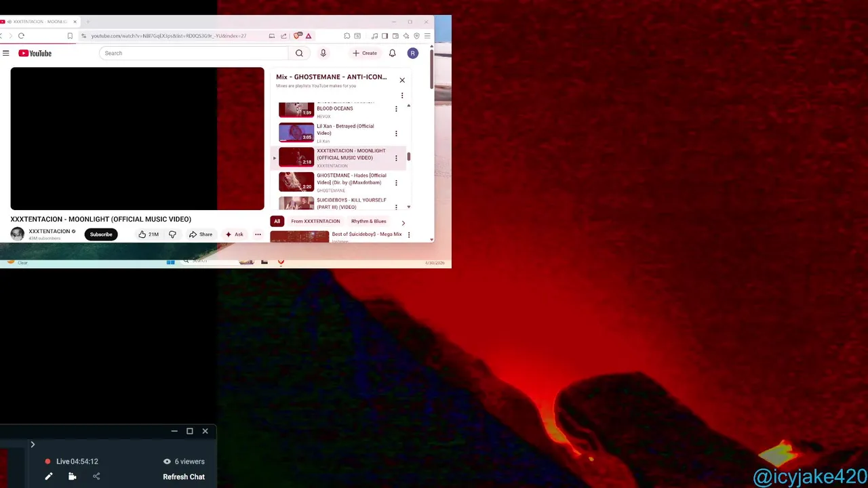Click the Share button under the video

[x=200, y=235]
